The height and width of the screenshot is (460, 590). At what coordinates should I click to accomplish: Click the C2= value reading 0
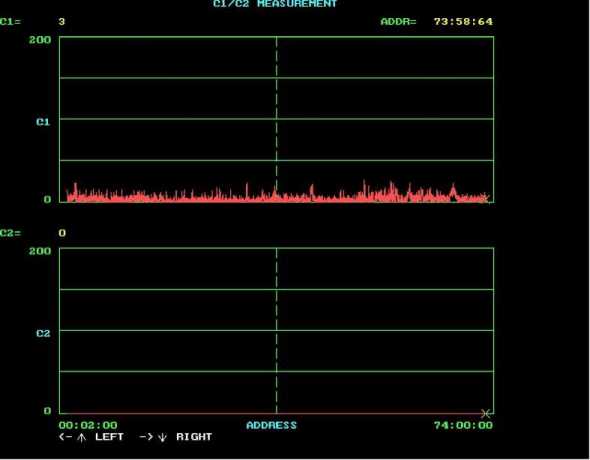tap(62, 233)
